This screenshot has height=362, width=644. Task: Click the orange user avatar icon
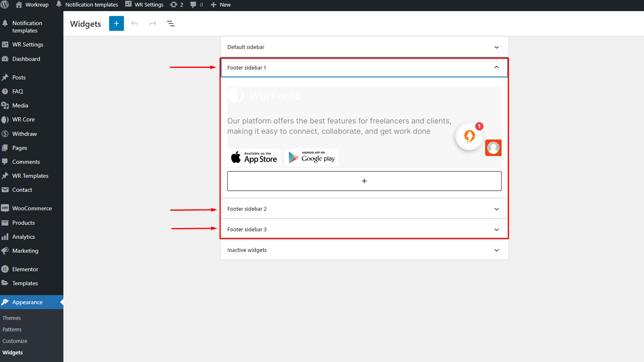493,148
